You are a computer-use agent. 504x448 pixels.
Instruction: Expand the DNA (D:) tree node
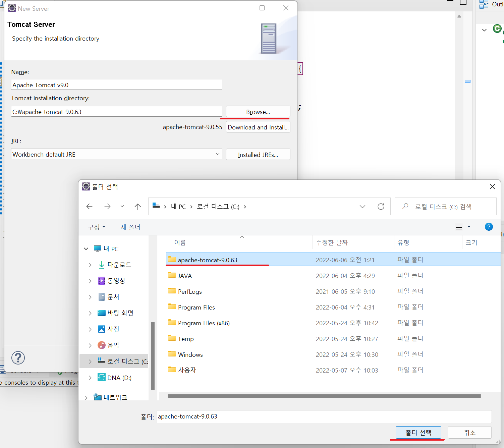click(x=90, y=378)
